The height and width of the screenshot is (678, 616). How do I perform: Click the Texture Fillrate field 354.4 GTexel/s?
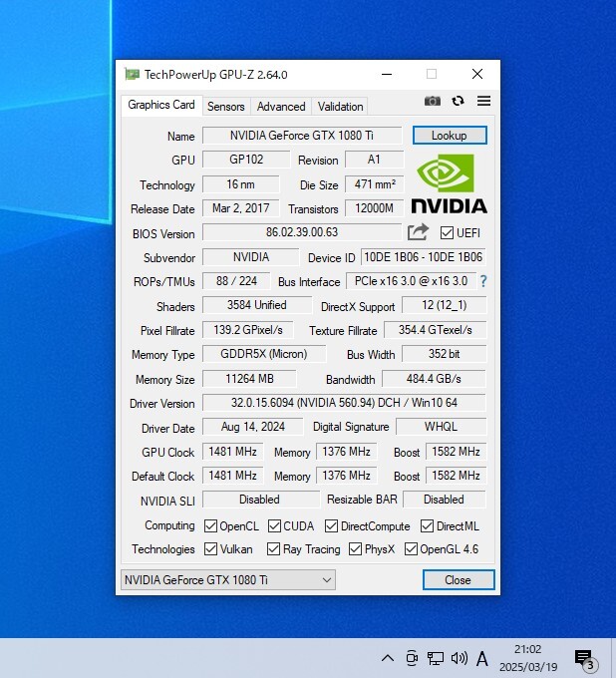point(435,330)
